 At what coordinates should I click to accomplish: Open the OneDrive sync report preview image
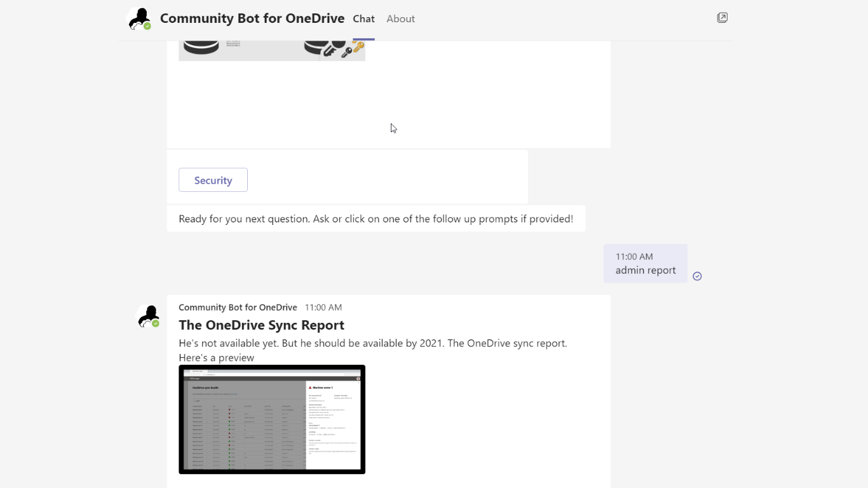pos(272,419)
